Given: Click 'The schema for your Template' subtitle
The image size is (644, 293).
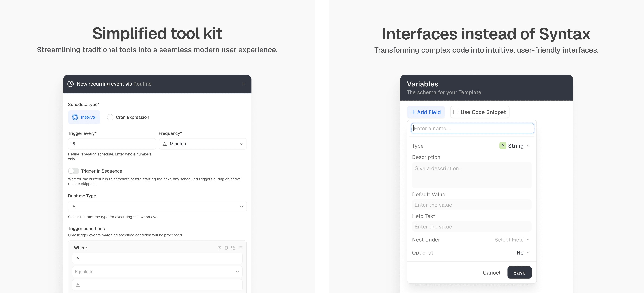Looking at the screenshot, I should pos(444,92).
